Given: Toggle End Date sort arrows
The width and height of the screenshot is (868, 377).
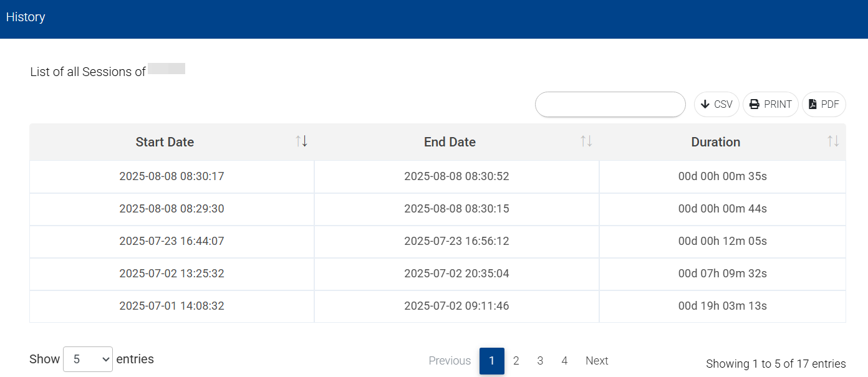Looking at the screenshot, I should tap(586, 141).
